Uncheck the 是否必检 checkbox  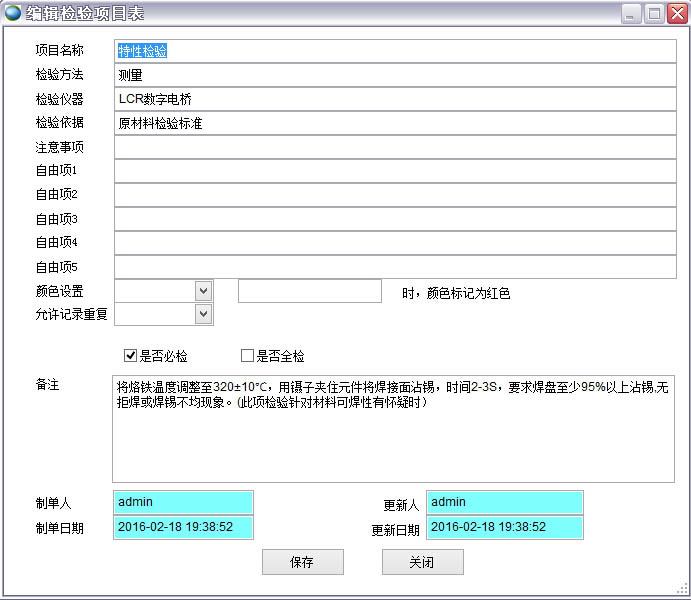(x=130, y=356)
